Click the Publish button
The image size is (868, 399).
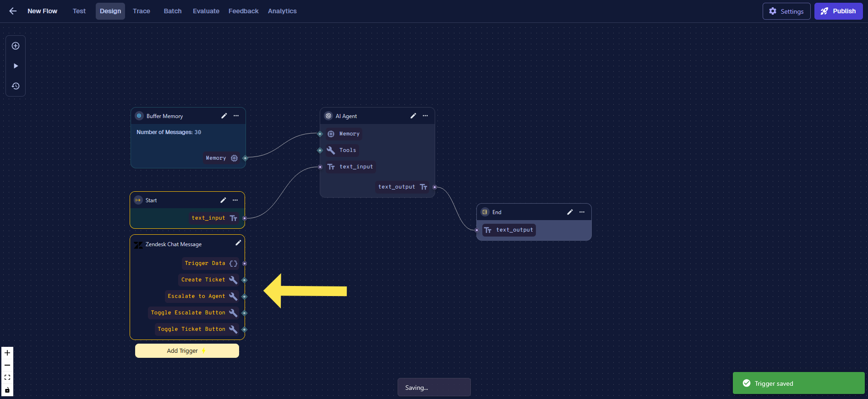[838, 11]
